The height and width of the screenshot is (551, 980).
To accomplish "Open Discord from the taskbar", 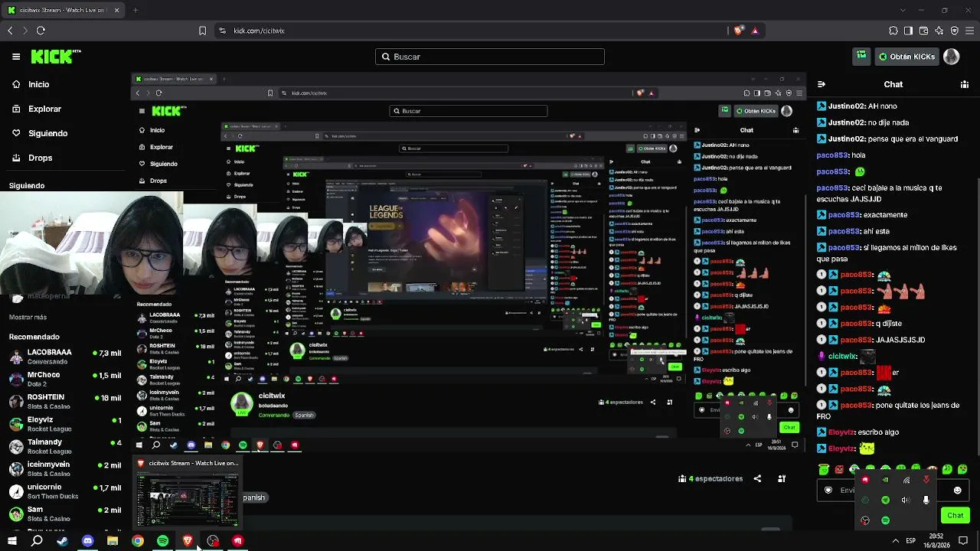I will (x=87, y=541).
